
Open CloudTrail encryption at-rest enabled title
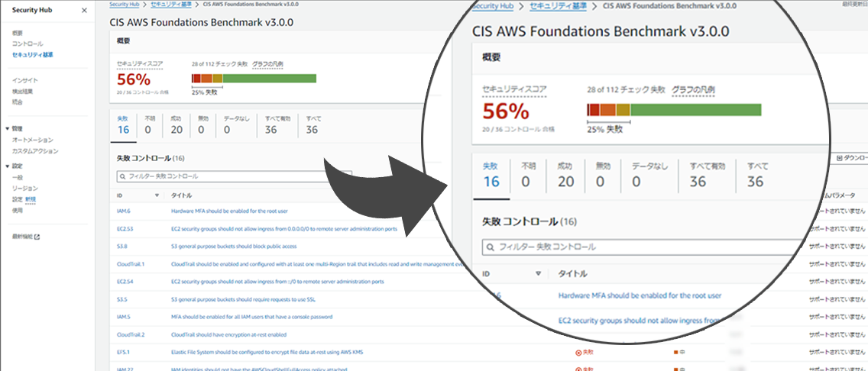tap(228, 335)
